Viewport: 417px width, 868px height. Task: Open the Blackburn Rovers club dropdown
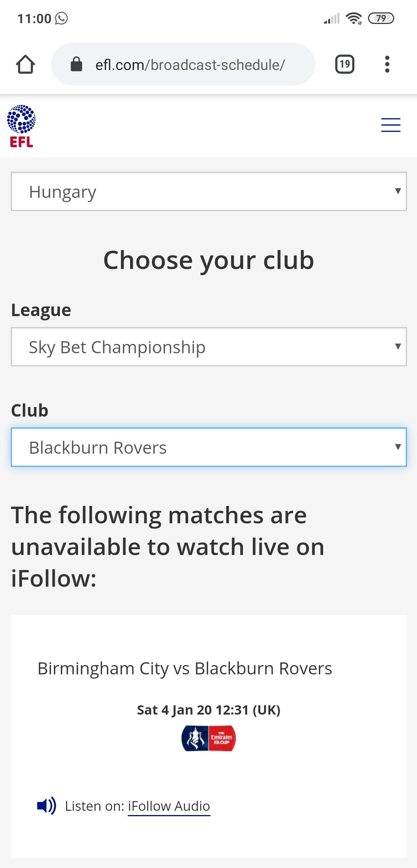coord(209,447)
